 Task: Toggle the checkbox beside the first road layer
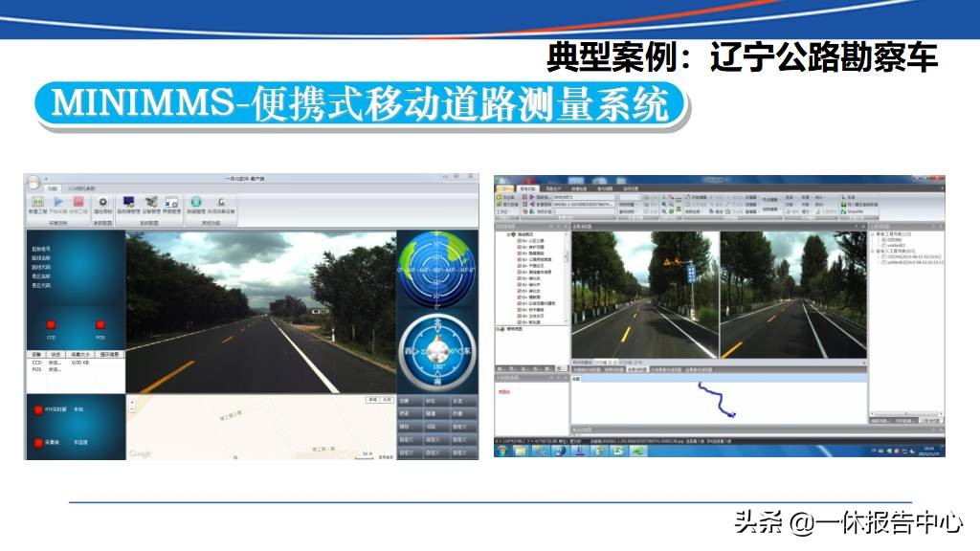tap(519, 241)
